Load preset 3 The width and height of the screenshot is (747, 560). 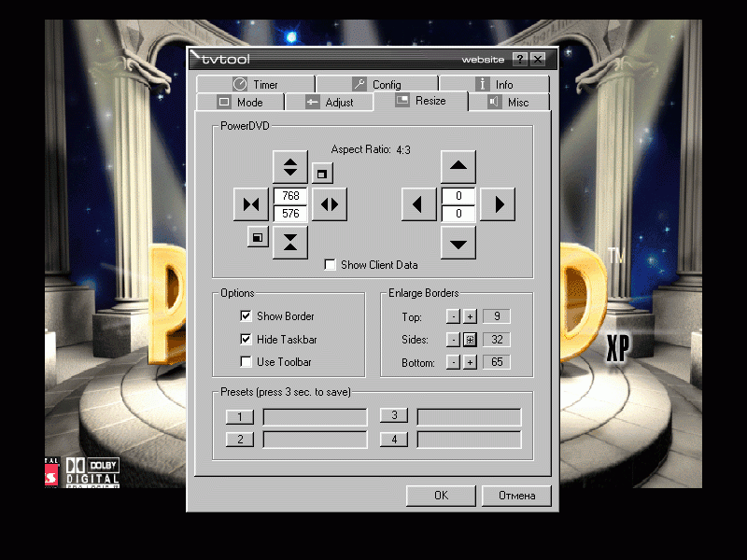tap(394, 415)
